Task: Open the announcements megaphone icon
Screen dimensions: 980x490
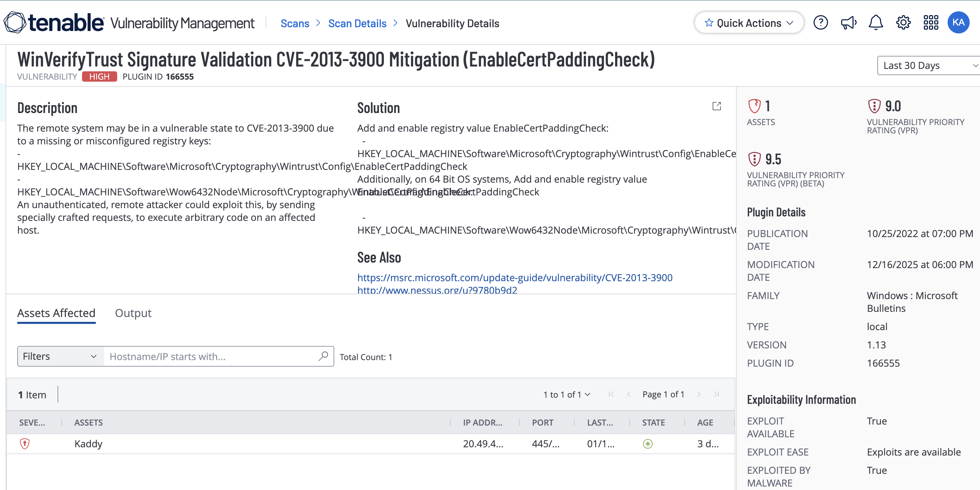Action: [848, 23]
